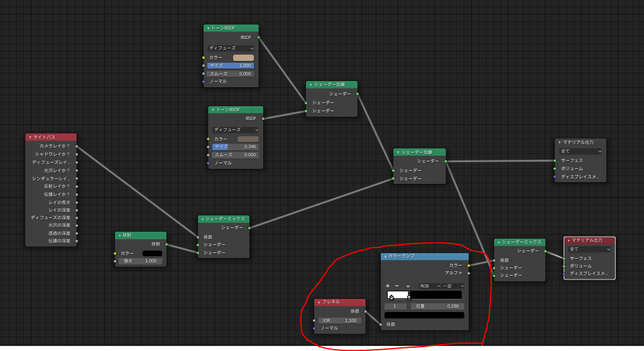644x351 pixels.
Task: Select the first color stop on the white end
Action: 391,297
